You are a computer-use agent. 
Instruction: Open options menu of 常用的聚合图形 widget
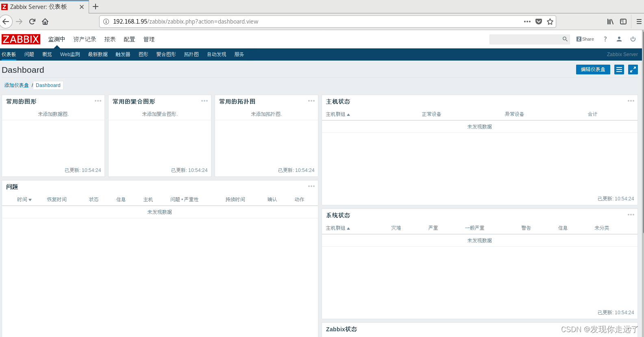tap(205, 101)
